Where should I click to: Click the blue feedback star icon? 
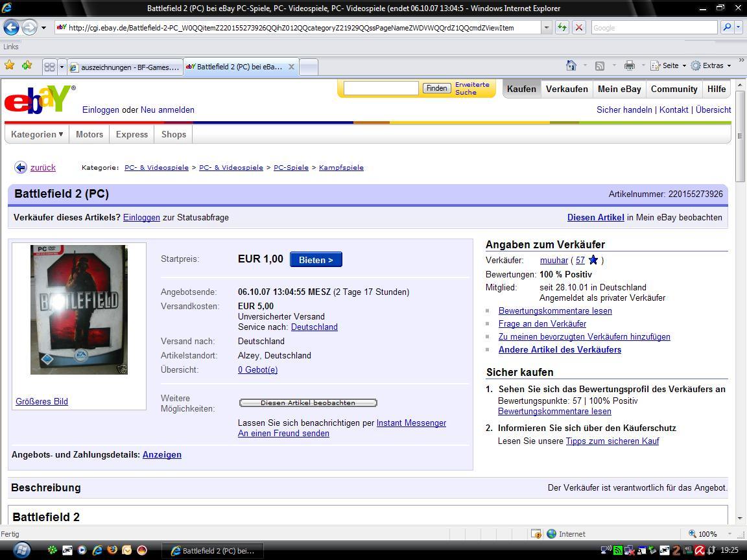593,260
